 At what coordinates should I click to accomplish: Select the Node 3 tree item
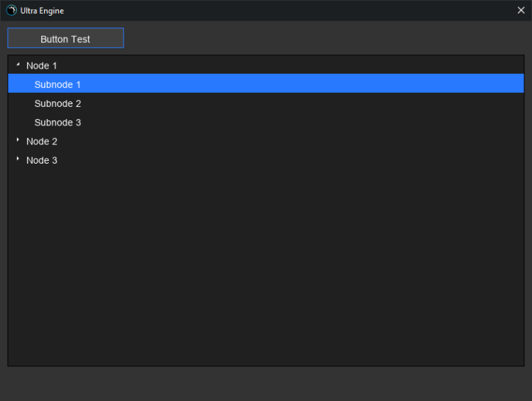point(41,161)
